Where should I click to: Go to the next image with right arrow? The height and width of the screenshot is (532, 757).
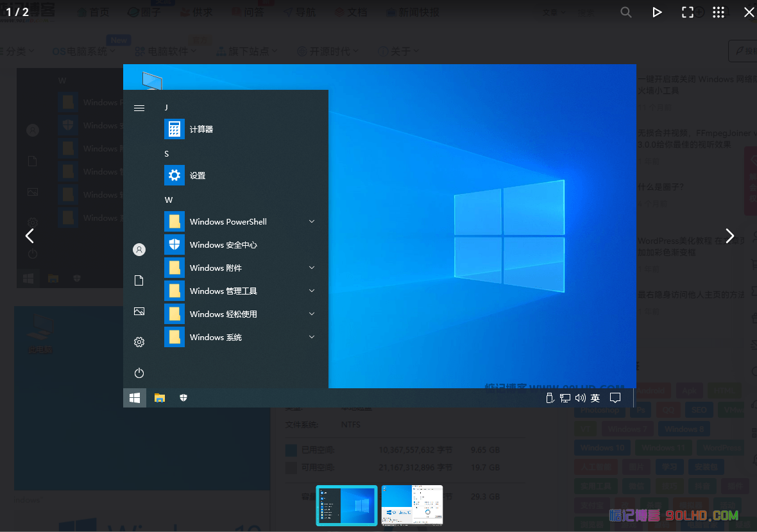pyautogui.click(x=729, y=236)
